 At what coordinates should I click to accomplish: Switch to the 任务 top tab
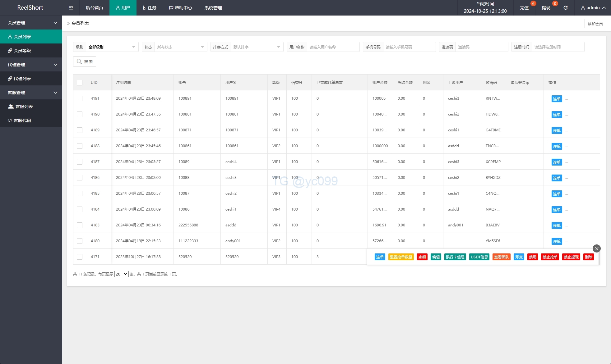coord(149,8)
